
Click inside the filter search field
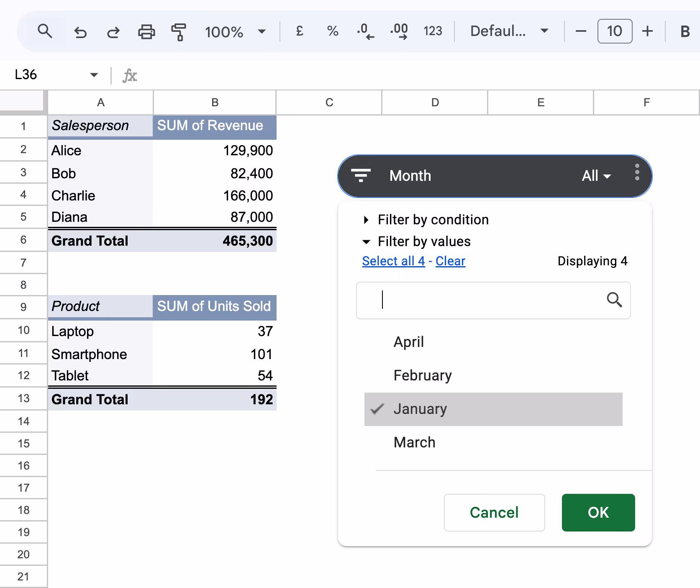(481, 300)
